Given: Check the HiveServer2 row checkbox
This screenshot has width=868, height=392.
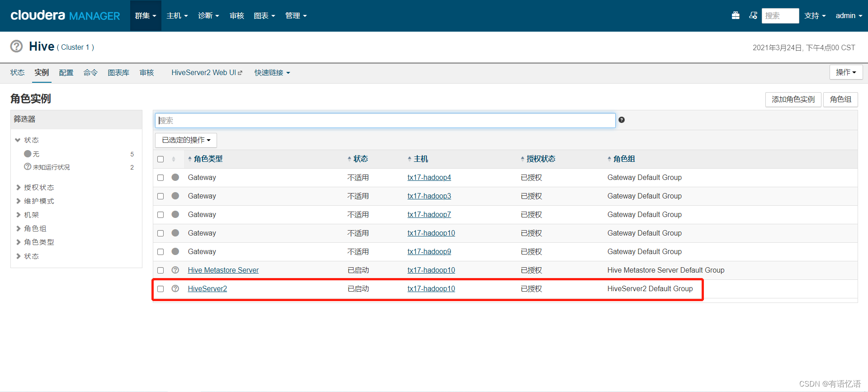Looking at the screenshot, I should click(160, 289).
